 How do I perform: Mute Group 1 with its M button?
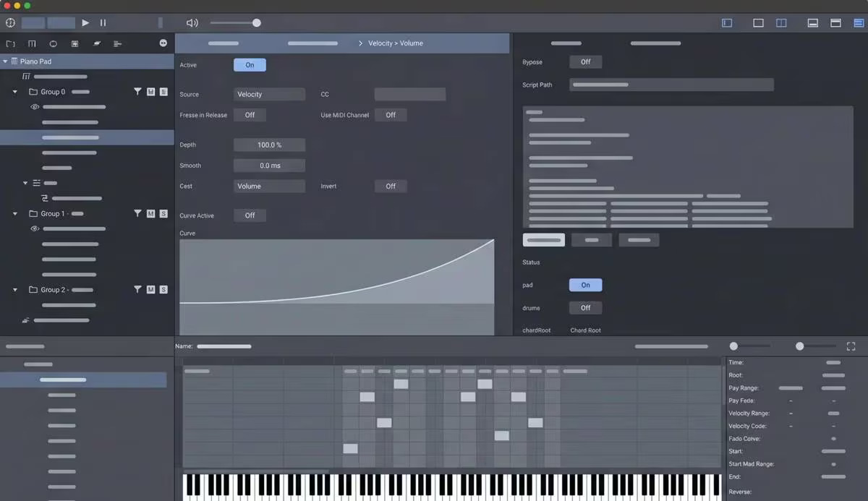[150, 213]
